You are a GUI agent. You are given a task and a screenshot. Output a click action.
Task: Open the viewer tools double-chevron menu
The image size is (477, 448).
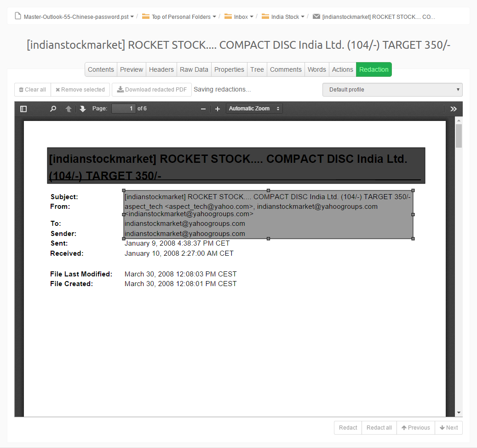454,109
